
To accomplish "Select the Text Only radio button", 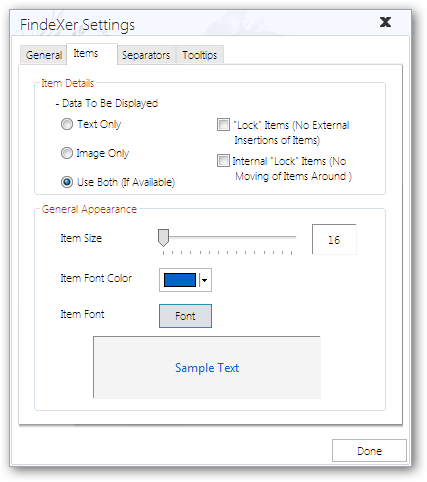I will tap(67, 124).
